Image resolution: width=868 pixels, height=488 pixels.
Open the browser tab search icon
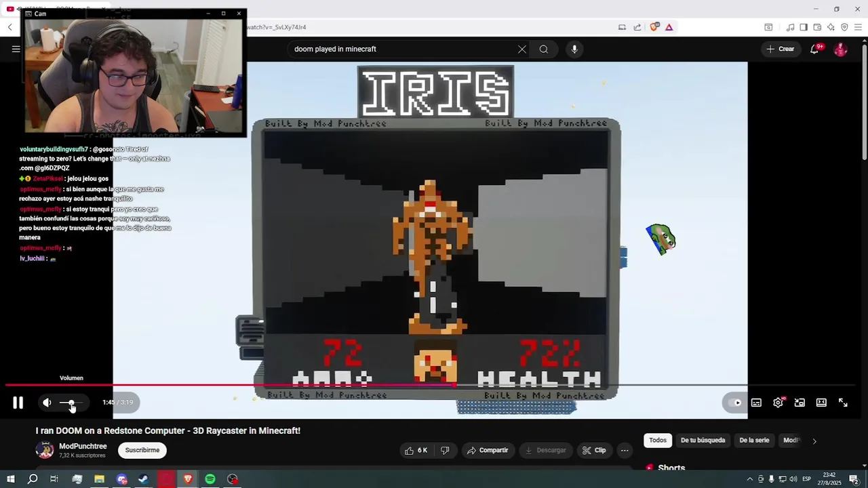tap(768, 27)
